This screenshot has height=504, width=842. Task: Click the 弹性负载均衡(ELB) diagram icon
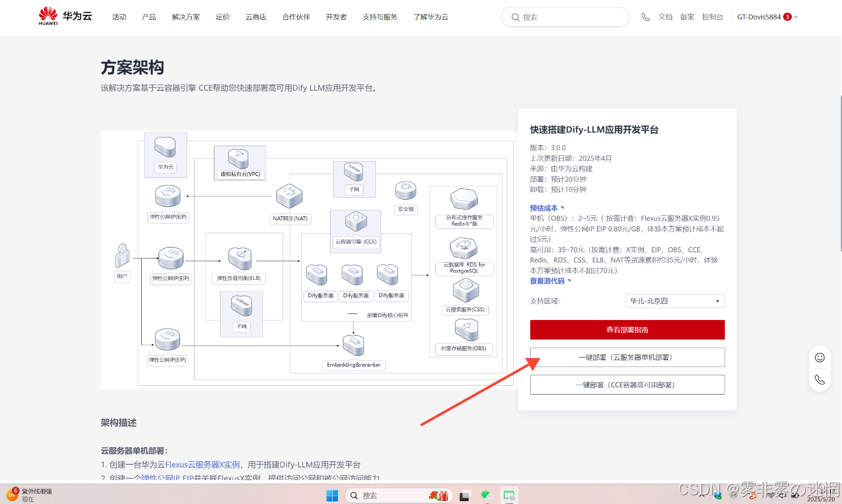click(240, 259)
